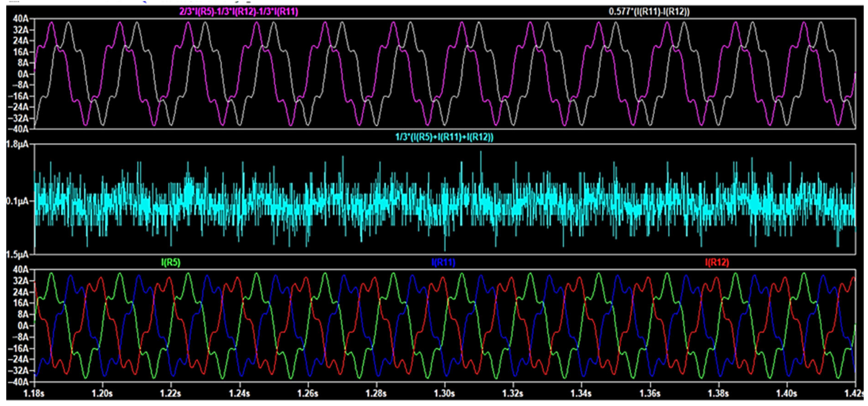Click the 0A tick on bottom pane axis

point(23,326)
